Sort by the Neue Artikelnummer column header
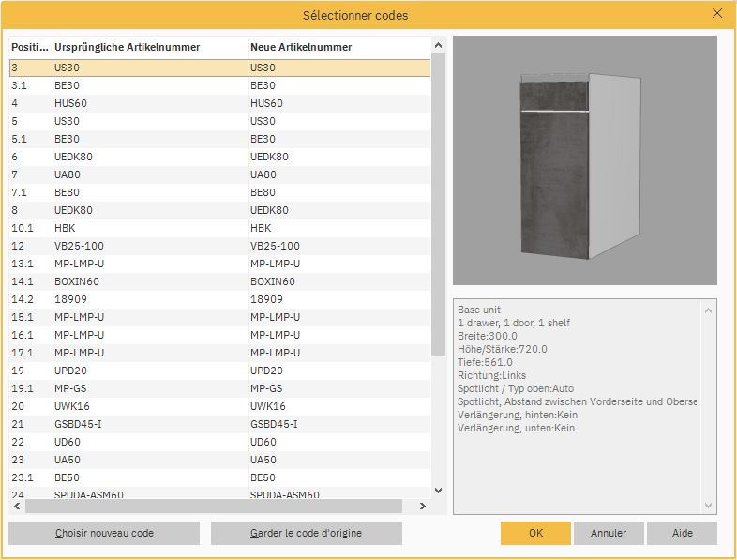This screenshot has width=737, height=560. pos(301,47)
